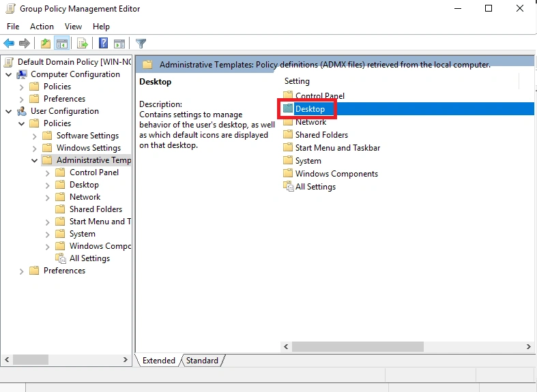This screenshot has height=392, width=537.
Task: Click the Back arrow toolbar icon
Action: click(9, 44)
